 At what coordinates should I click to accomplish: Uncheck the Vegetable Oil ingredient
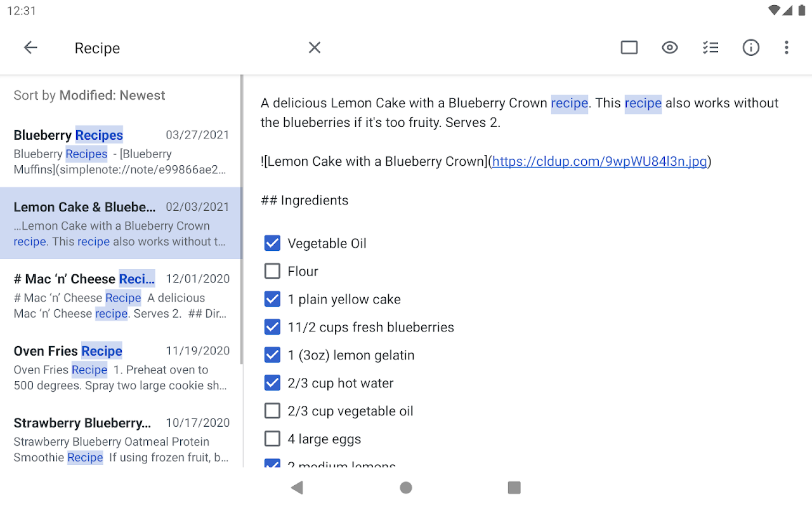click(272, 243)
